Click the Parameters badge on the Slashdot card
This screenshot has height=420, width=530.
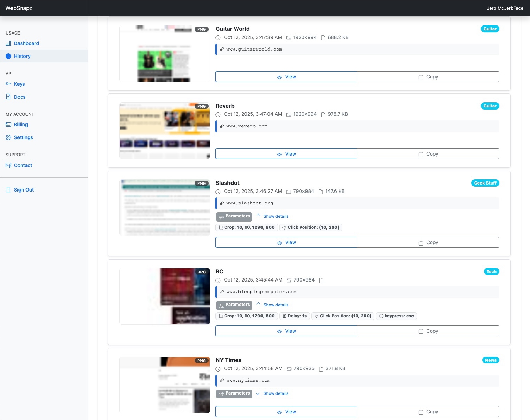pyautogui.click(x=234, y=217)
